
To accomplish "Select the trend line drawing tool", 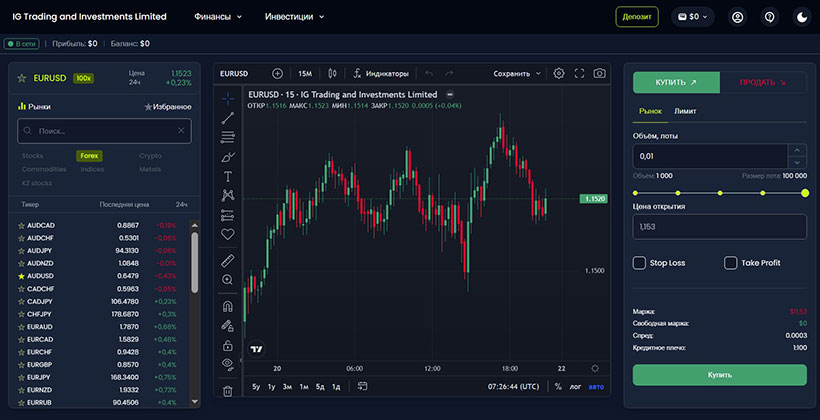I will (228, 118).
